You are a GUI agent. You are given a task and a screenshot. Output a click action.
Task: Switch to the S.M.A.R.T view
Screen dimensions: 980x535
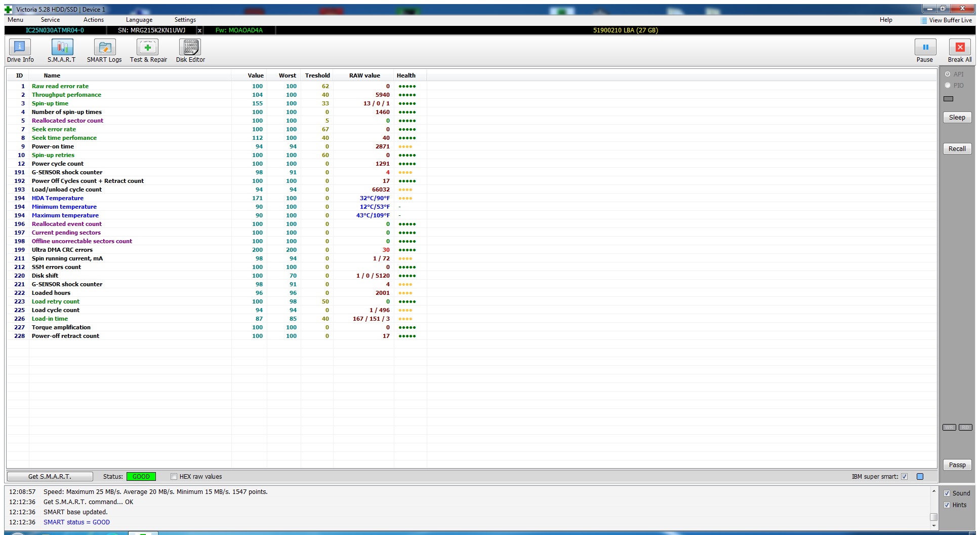62,51
